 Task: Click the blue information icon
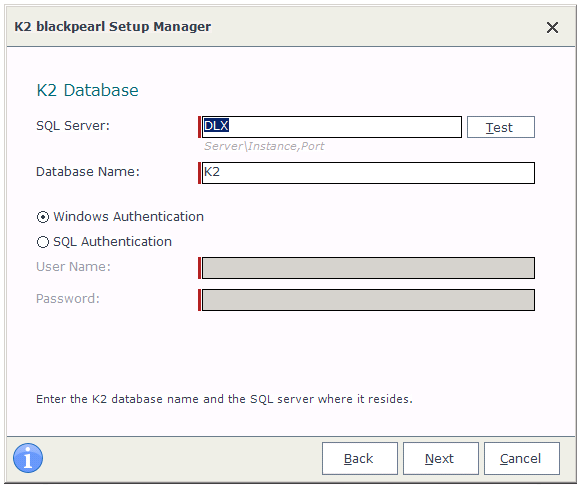28,458
